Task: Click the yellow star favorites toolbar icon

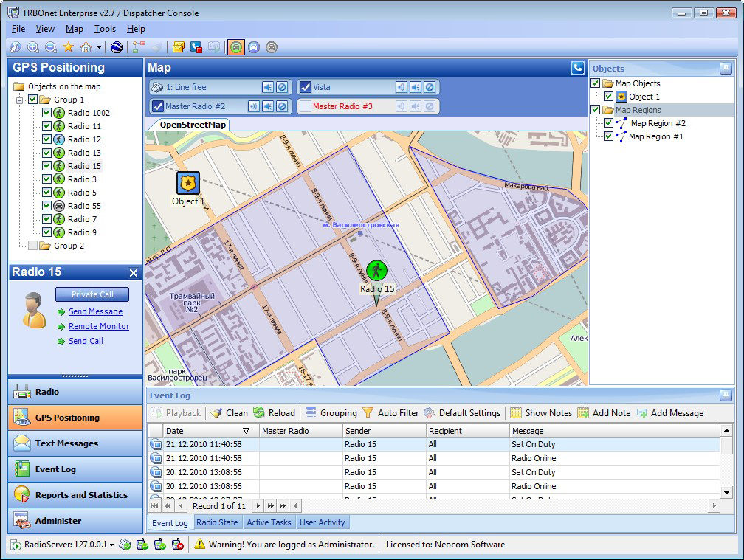Action: coord(69,47)
